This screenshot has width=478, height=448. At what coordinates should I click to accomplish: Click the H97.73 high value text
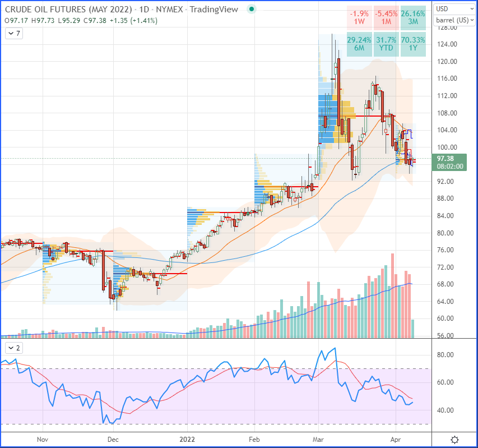[43, 21]
